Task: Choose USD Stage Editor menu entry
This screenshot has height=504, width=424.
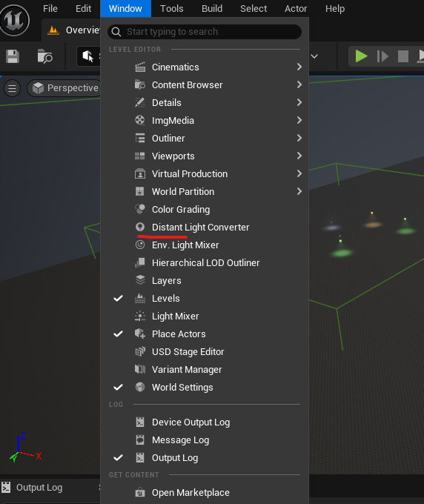Action: coord(205,351)
